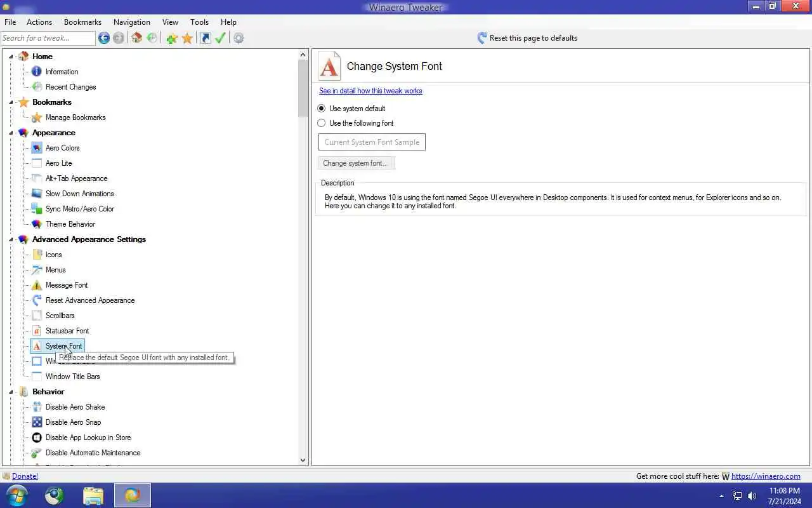Image resolution: width=812 pixels, height=508 pixels.
Task: Open settings via gear toolbar icon
Action: point(239,38)
